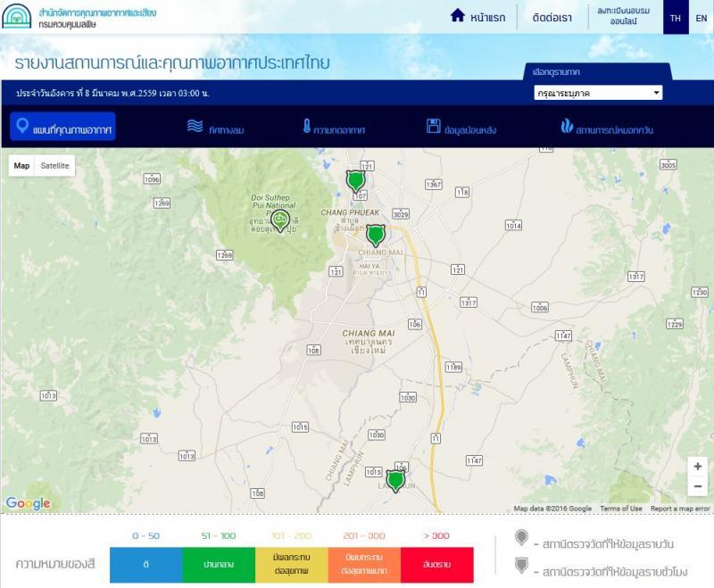Zoom in the map with plus button
Viewport: 714px width, 588px height.
click(697, 466)
